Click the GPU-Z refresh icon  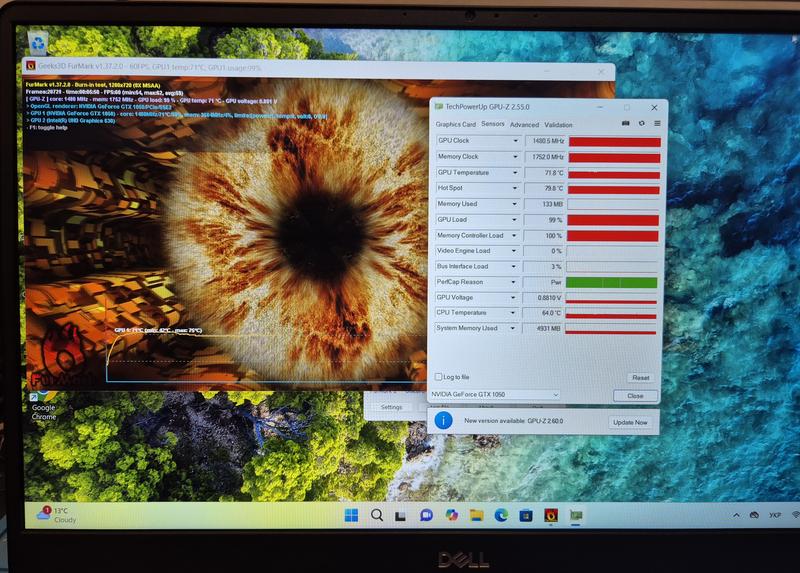coord(641,124)
